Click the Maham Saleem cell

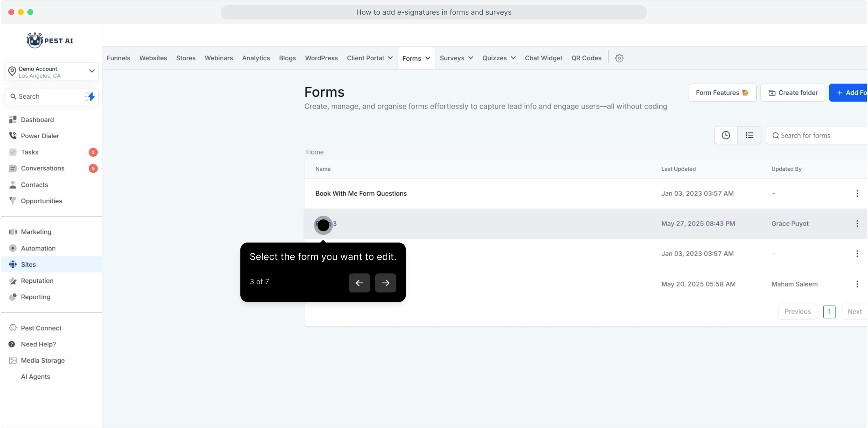pos(794,284)
